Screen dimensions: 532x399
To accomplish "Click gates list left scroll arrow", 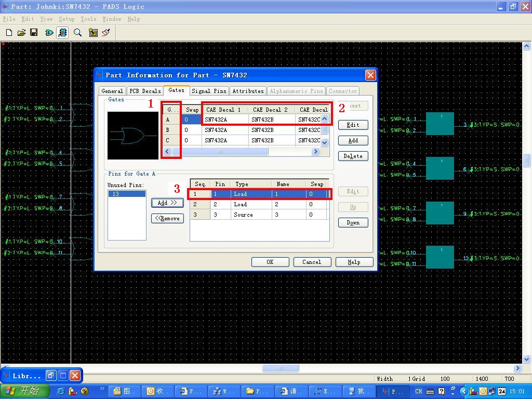I will click(167, 151).
